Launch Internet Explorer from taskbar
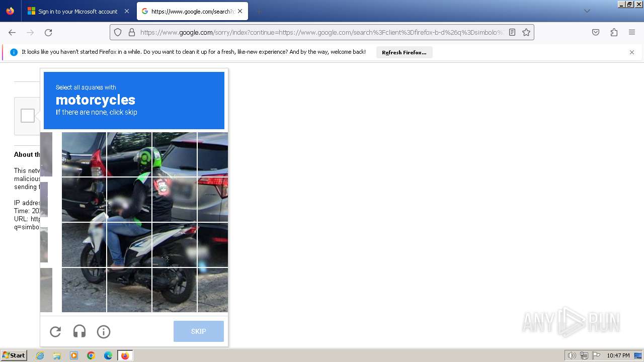644x362 pixels. coord(40,355)
